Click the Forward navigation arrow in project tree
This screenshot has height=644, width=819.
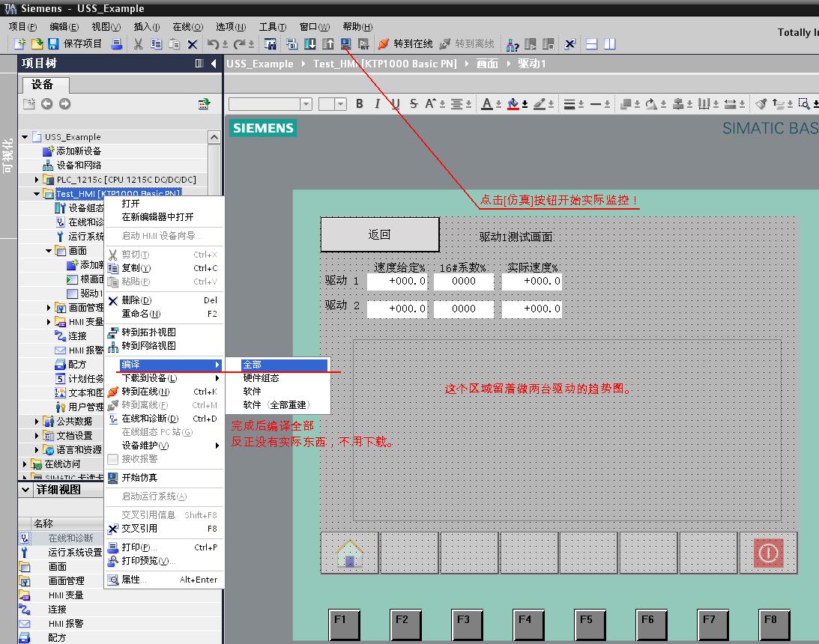click(64, 104)
